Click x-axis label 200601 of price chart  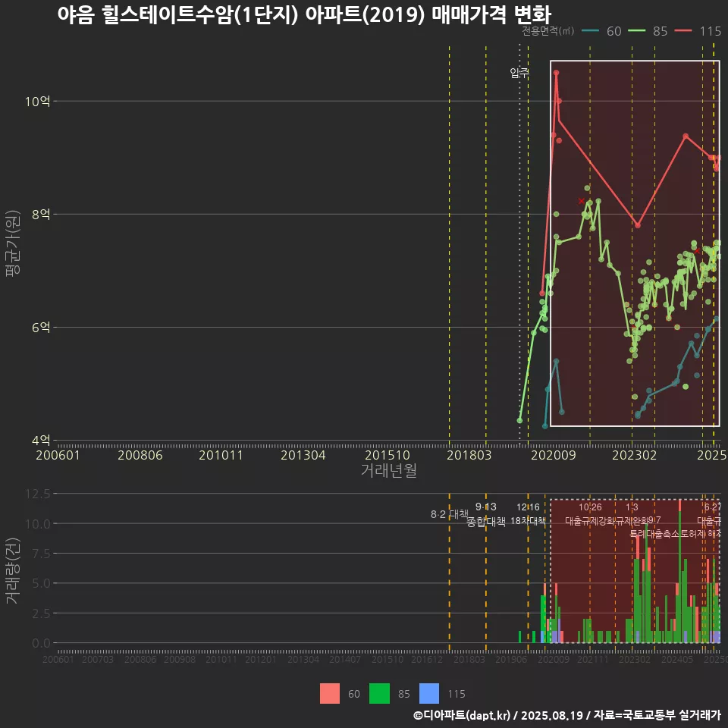pyautogui.click(x=58, y=455)
